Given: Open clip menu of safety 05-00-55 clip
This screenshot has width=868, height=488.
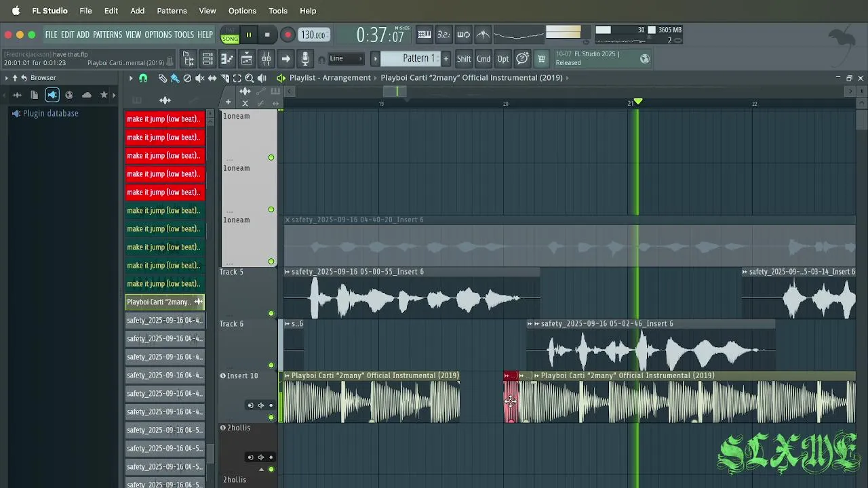Looking at the screenshot, I should 287,272.
